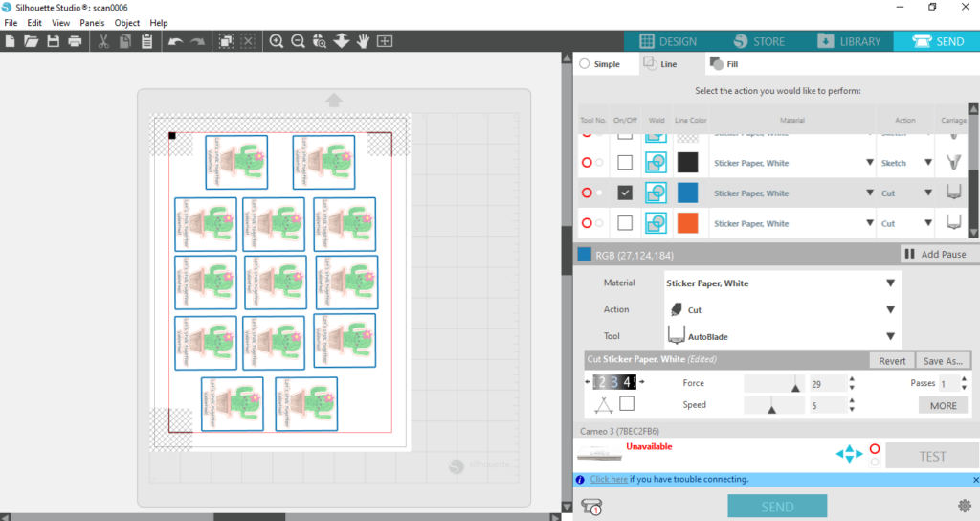Click the Revert button
The height and width of the screenshot is (521, 980).
892,361
